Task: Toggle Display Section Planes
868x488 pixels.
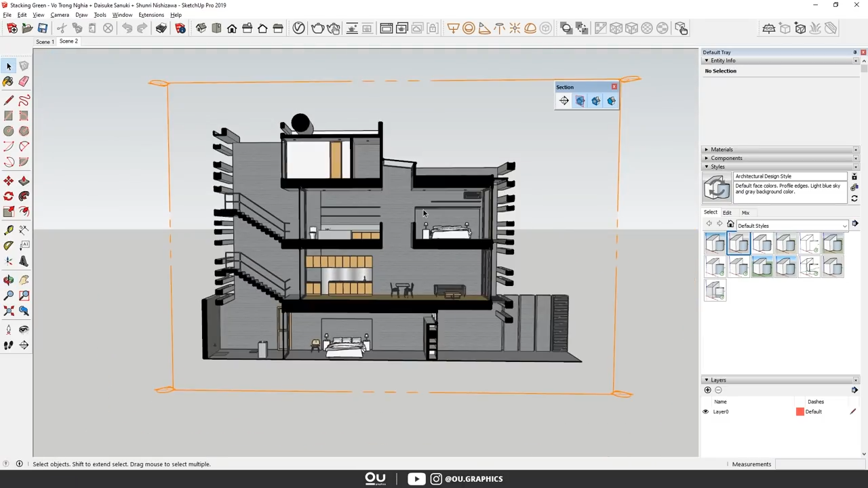Action: coord(580,101)
